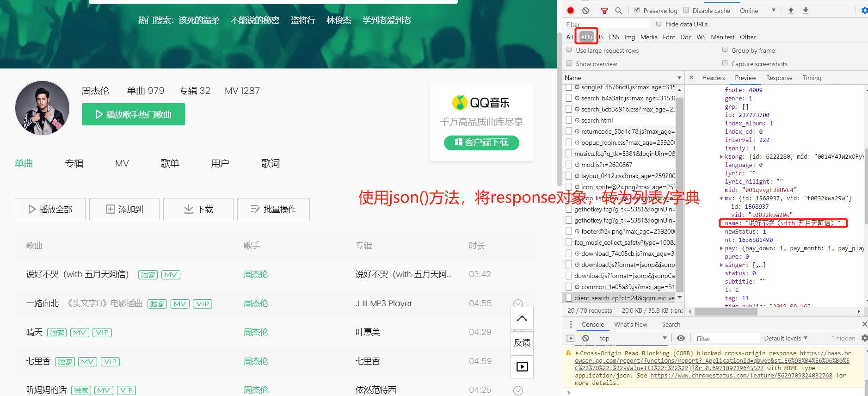
Task: Collapse the mv object in preview
Action: tap(721, 198)
